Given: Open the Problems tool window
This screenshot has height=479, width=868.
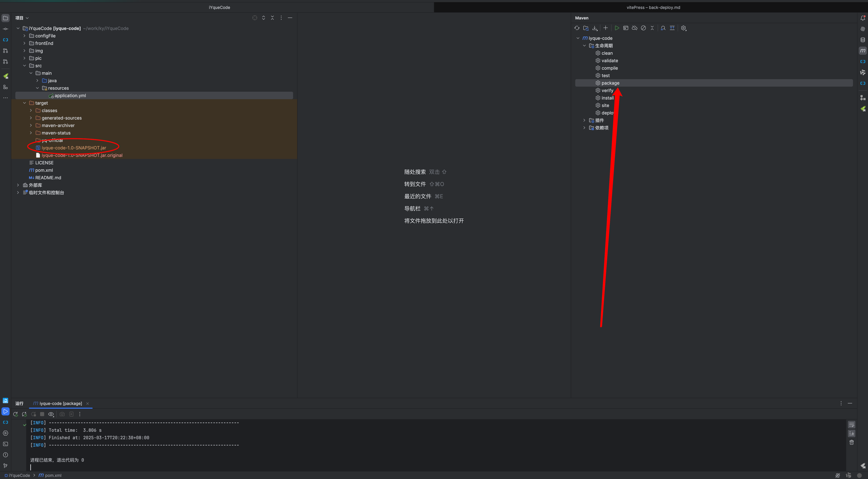Looking at the screenshot, I should point(5,455).
